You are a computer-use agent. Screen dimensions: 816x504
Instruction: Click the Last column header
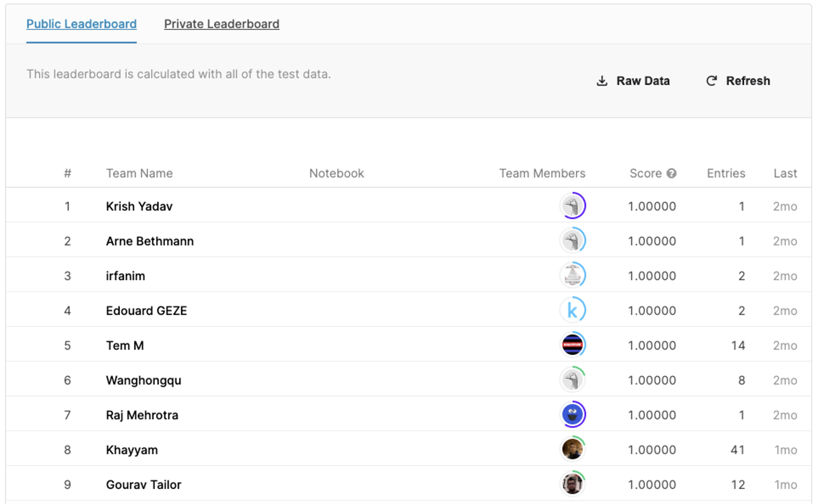[785, 173]
